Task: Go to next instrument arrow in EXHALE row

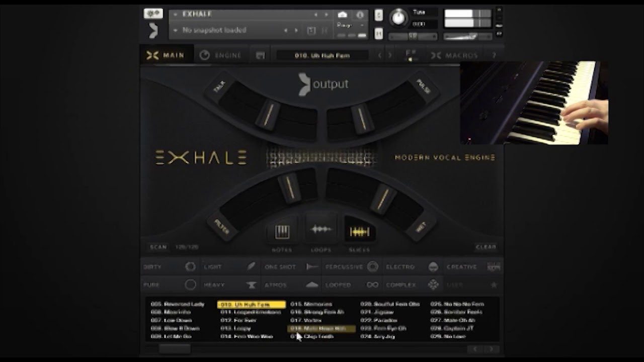Action: [x=326, y=15]
